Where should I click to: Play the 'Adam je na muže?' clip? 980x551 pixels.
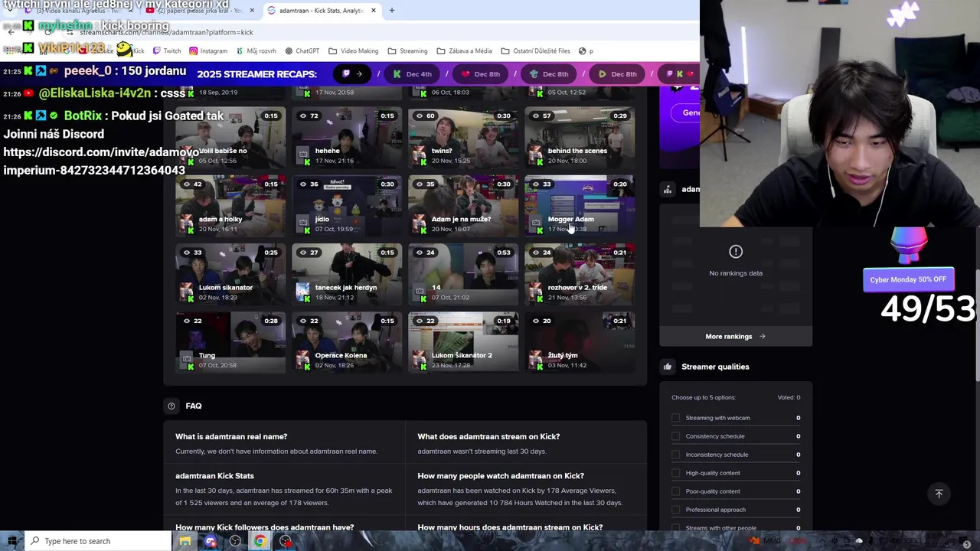pos(463,207)
